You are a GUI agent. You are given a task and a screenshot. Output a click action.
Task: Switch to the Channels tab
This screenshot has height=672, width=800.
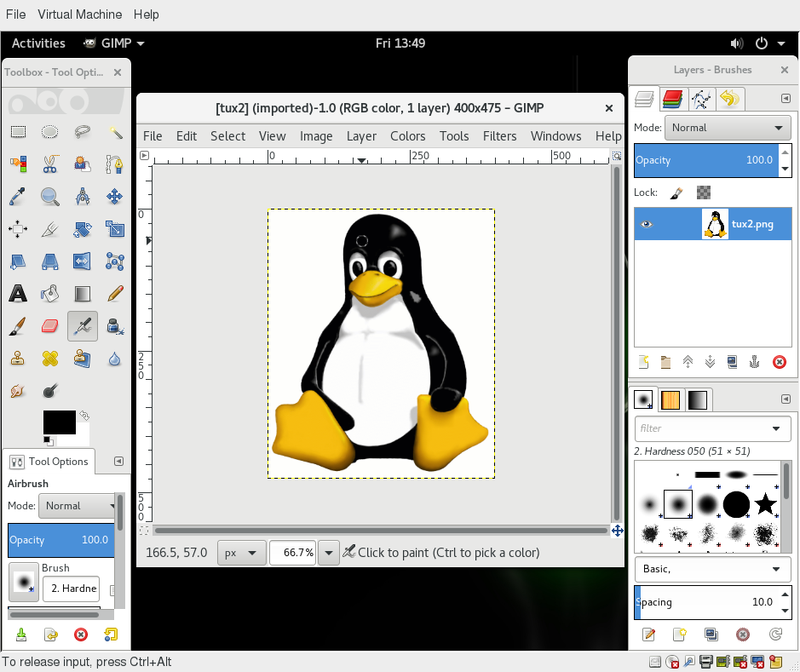pos(672,99)
